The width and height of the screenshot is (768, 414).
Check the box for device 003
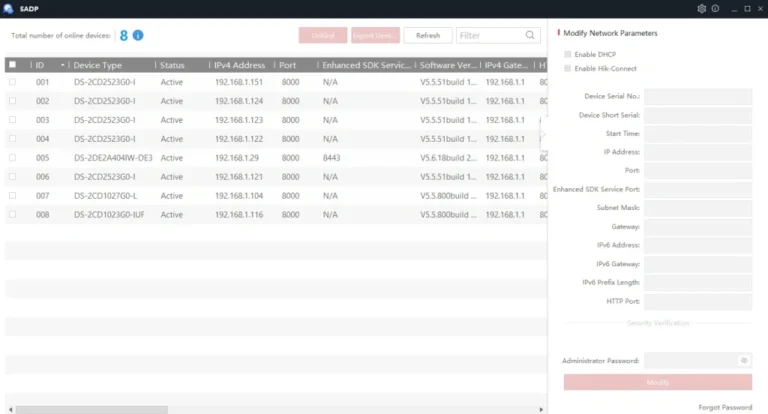click(x=12, y=120)
